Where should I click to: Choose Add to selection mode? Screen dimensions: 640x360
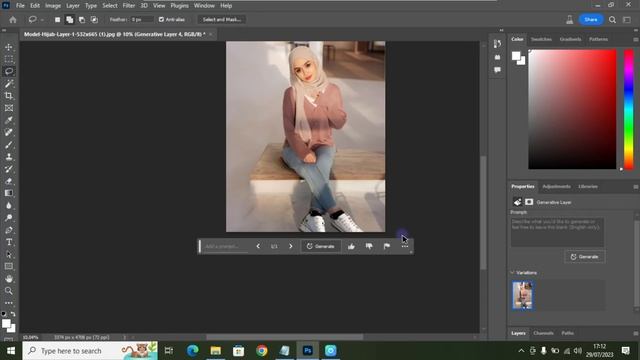(x=70, y=20)
